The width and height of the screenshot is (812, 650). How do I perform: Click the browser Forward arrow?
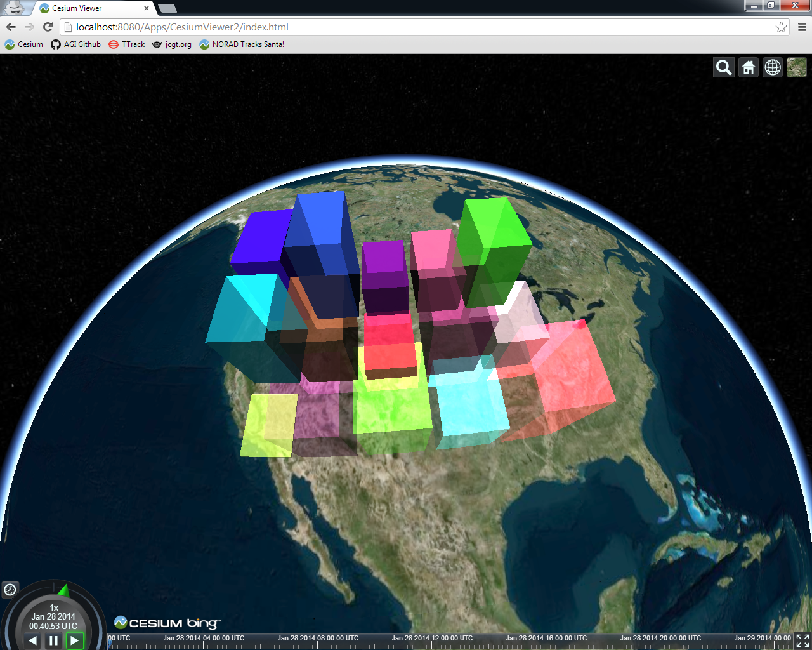click(x=29, y=27)
